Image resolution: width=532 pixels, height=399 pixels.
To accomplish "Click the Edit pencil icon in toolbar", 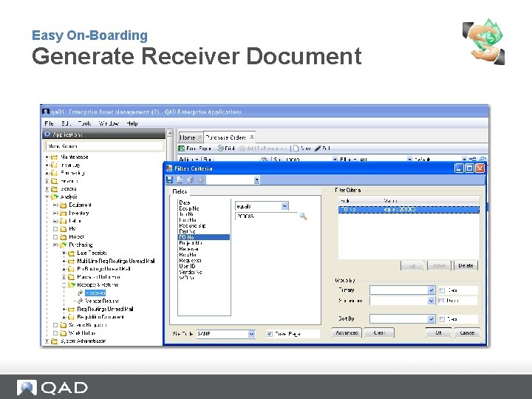I will 318,149.
